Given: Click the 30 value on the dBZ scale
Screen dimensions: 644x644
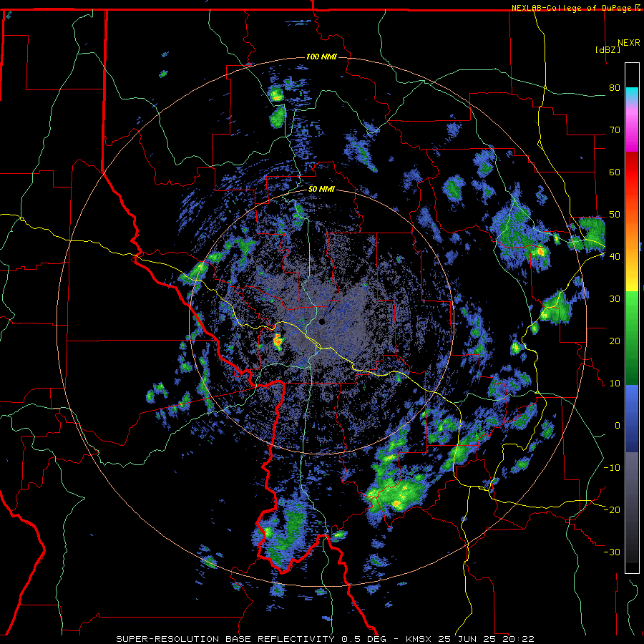Looking at the screenshot, I should (615, 299).
